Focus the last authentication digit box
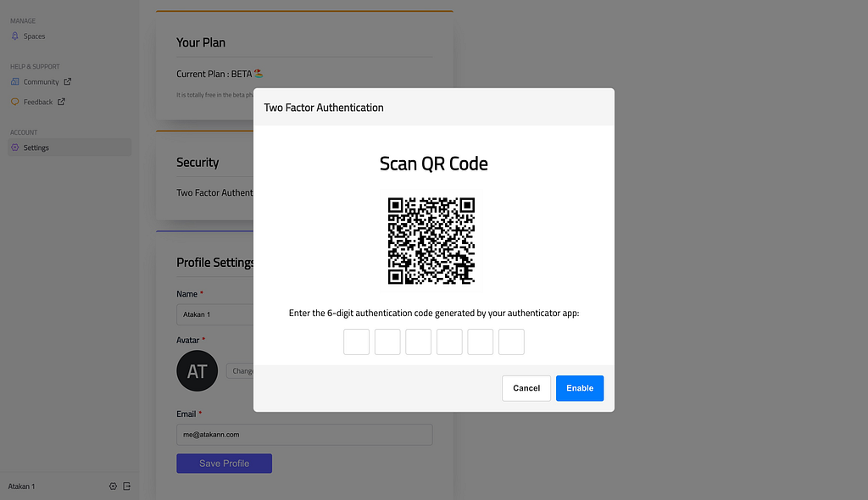Screen dimensions: 868x500 (511, 342)
